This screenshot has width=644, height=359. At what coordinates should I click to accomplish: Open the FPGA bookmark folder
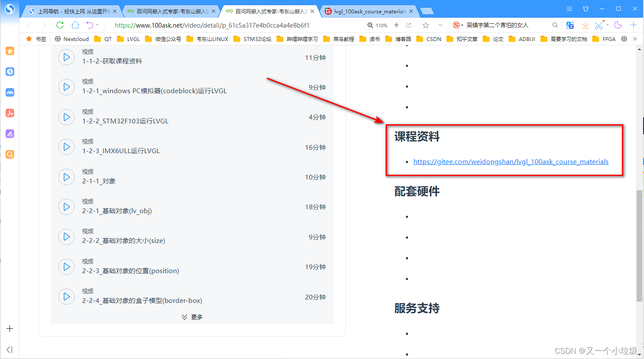click(604, 39)
